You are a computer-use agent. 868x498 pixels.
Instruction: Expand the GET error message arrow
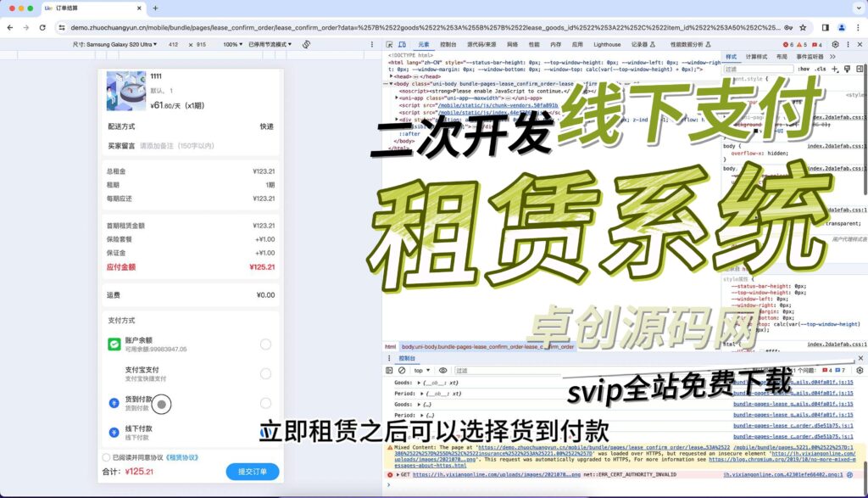click(x=398, y=475)
